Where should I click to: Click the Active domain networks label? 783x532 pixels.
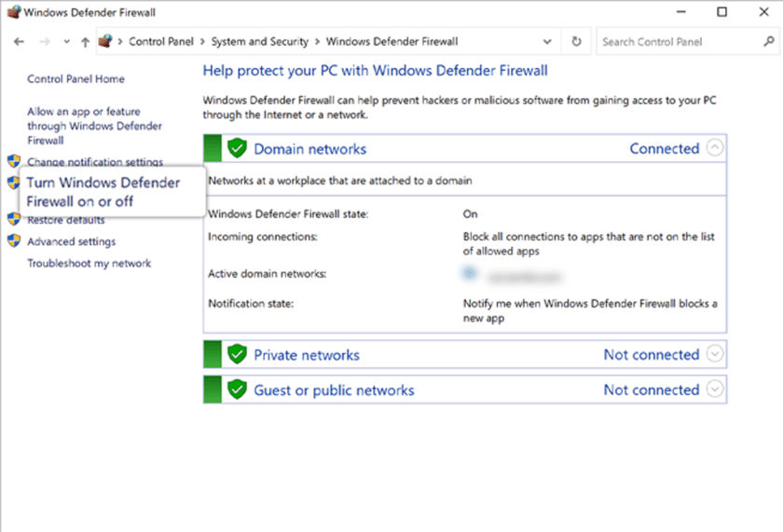click(268, 274)
